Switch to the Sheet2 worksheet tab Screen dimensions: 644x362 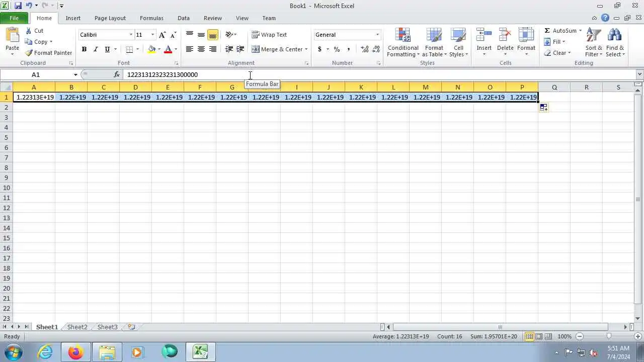[x=77, y=327]
